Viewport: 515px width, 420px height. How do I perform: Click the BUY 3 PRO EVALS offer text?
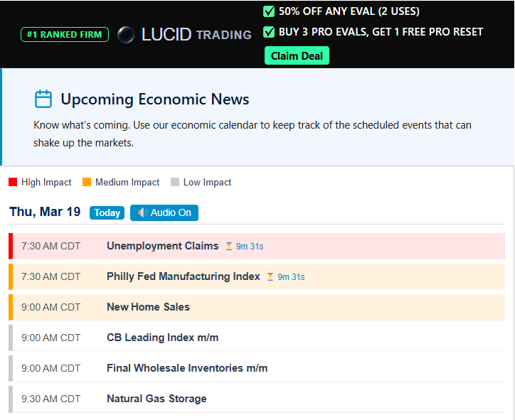(x=381, y=32)
